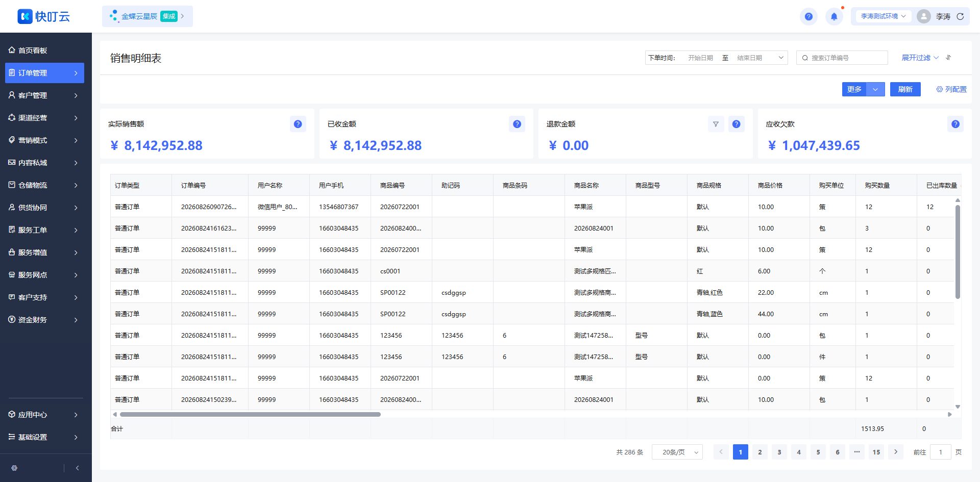This screenshot has height=482, width=980.
Task: Go to next page arrow
Action: [896, 452]
